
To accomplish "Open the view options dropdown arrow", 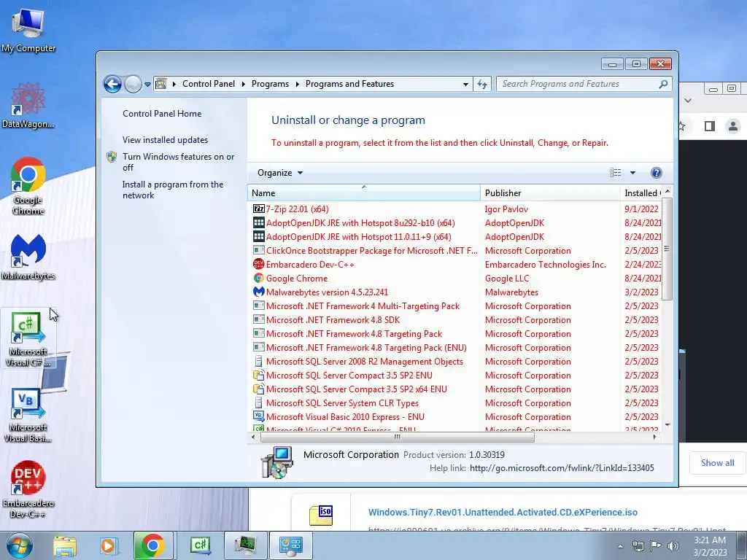I will tap(632, 173).
